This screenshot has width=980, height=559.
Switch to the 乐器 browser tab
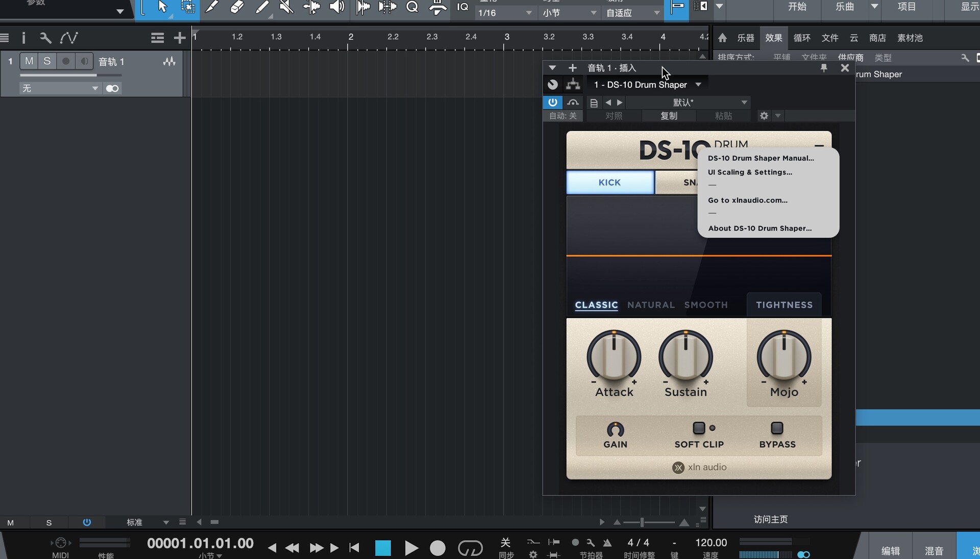pyautogui.click(x=745, y=38)
